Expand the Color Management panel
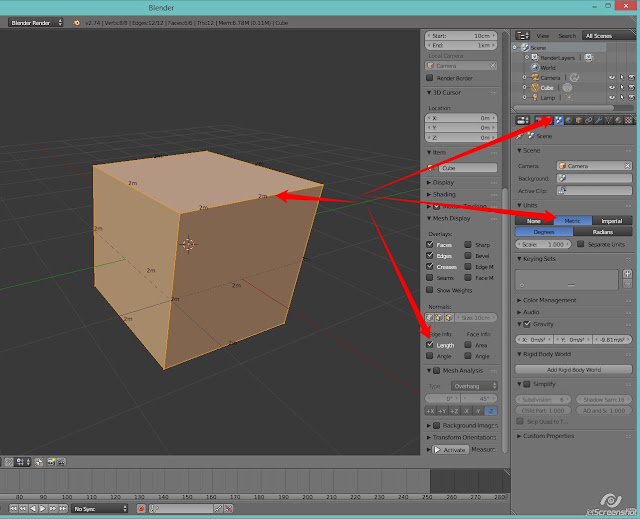 pos(549,300)
